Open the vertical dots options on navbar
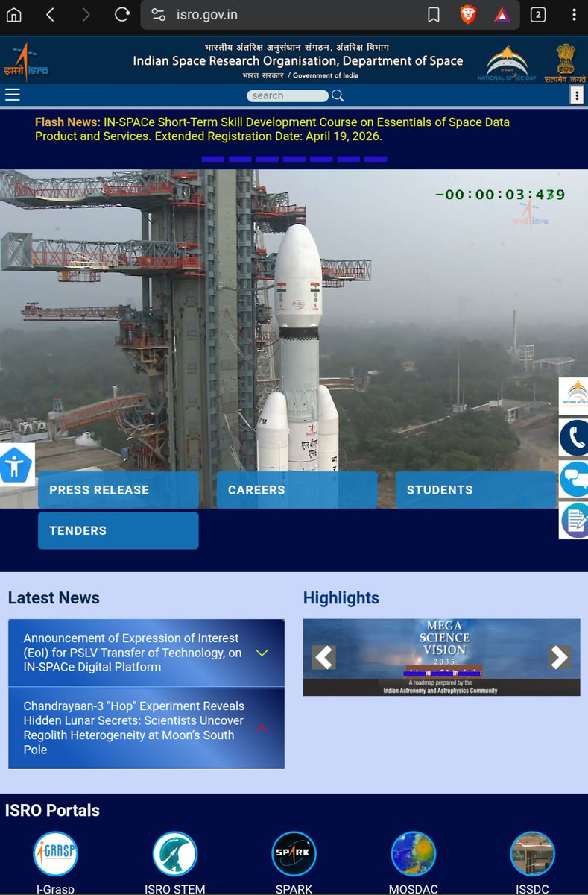588x895 pixels. [x=576, y=95]
